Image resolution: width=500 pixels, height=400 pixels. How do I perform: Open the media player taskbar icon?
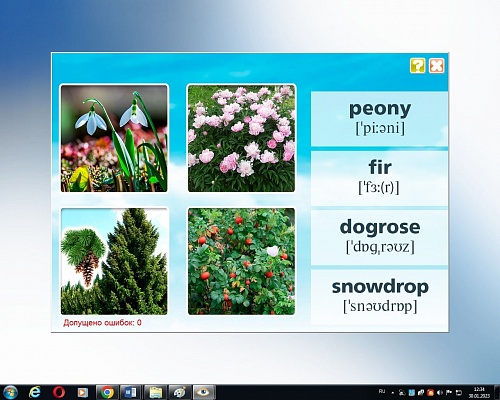82,392
